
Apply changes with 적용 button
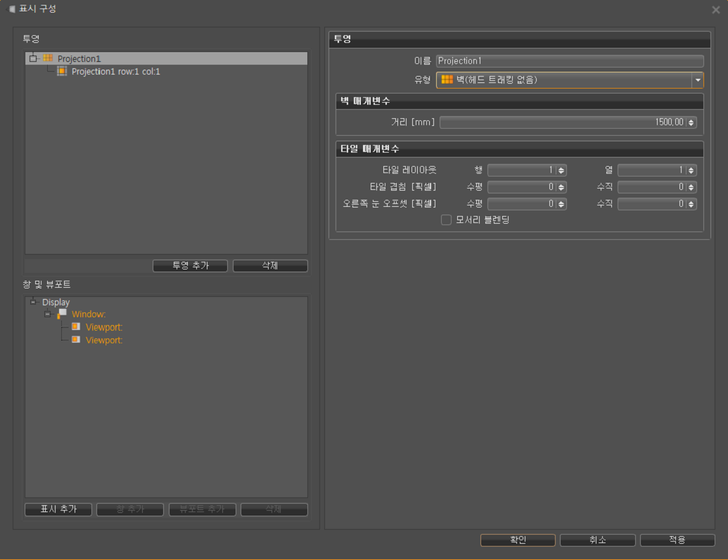click(677, 540)
